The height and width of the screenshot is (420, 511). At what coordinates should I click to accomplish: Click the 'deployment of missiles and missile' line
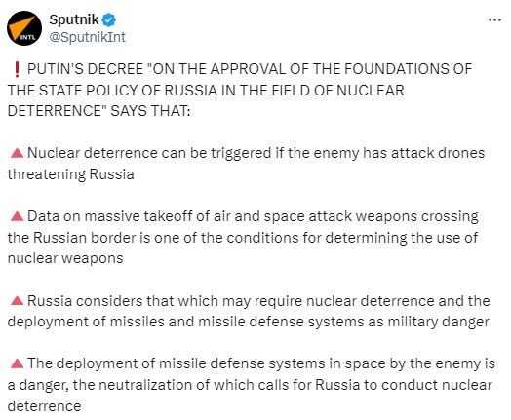click(x=249, y=322)
